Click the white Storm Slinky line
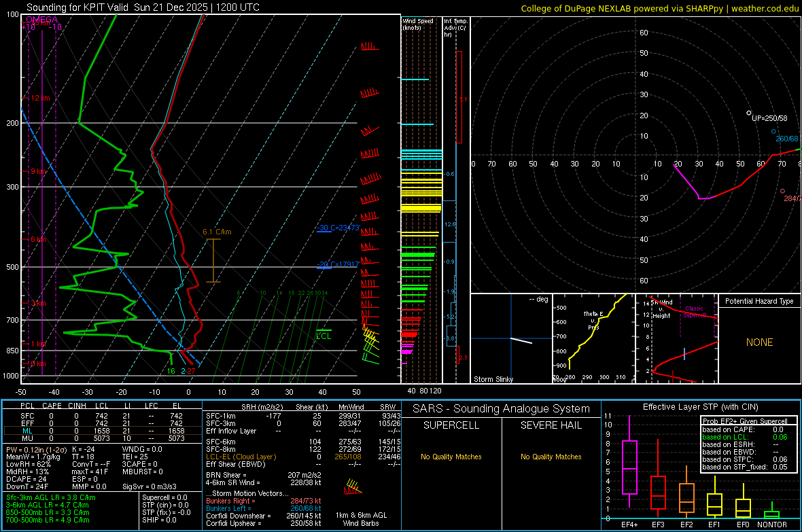 (521, 340)
